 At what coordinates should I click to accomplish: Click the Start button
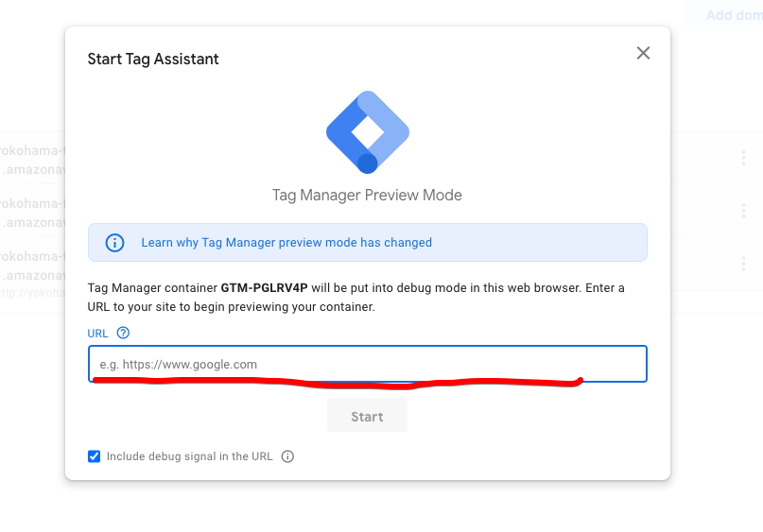click(x=368, y=416)
